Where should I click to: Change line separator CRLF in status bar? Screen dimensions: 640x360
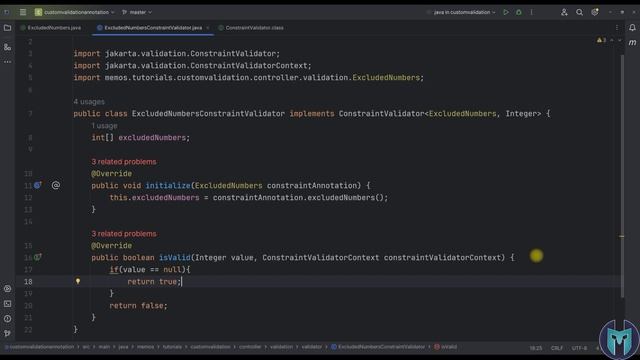pos(557,348)
